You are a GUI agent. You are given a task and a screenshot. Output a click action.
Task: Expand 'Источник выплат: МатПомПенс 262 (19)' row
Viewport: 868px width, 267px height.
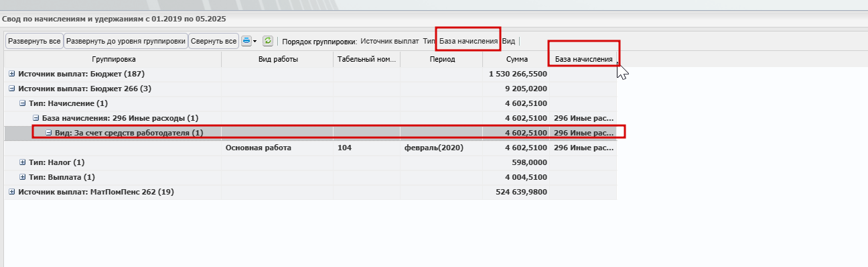pos(11,192)
